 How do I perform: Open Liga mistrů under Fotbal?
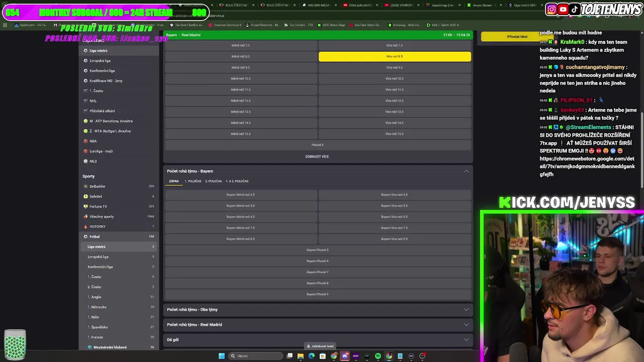pyautogui.click(x=119, y=247)
